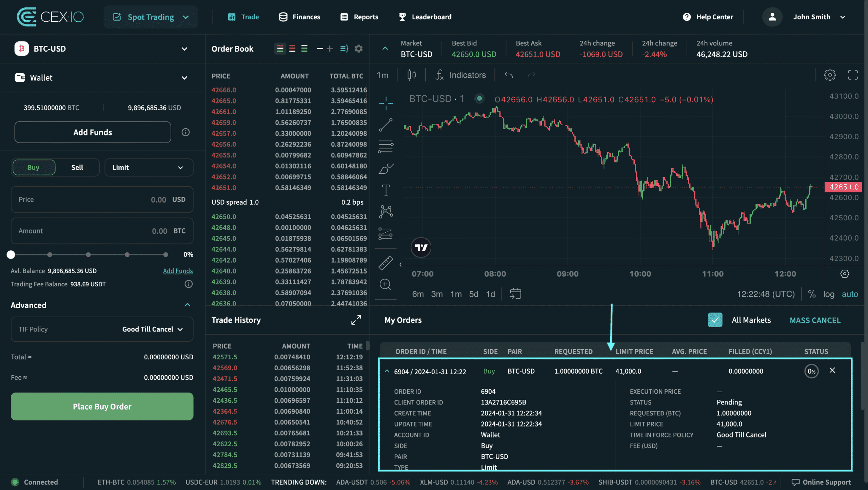Click Place Buy Order button
Image resolution: width=868 pixels, height=490 pixels.
point(102,407)
